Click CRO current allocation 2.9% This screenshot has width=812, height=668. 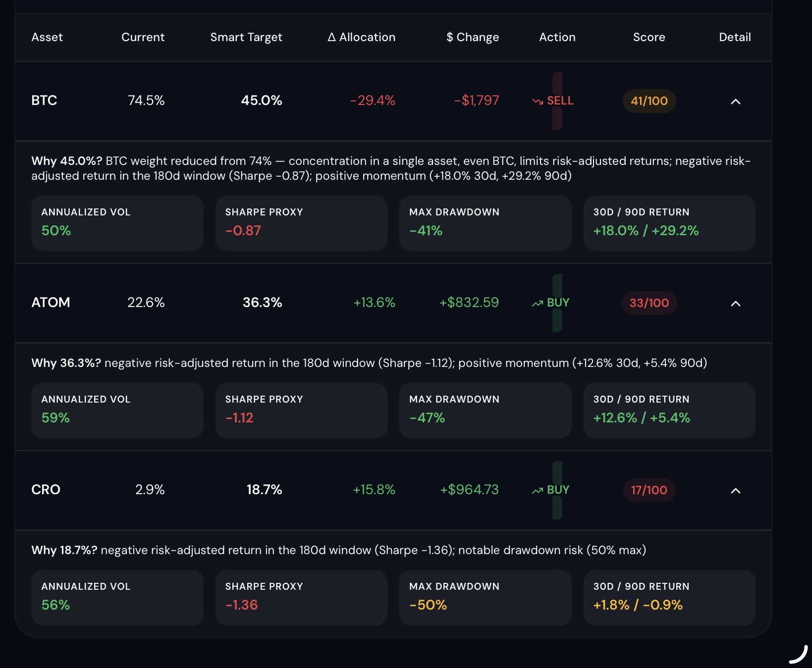(x=150, y=490)
